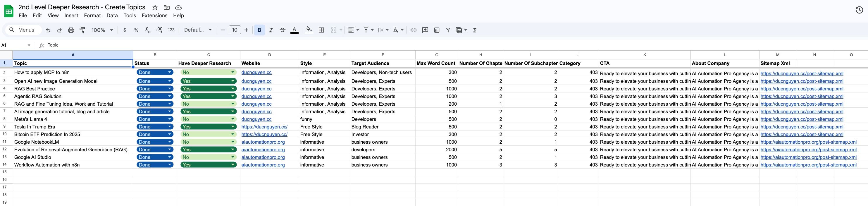Viewport: 868px width, 206px height.
Task: Open vertical align dropdown
Action: tap(368, 30)
